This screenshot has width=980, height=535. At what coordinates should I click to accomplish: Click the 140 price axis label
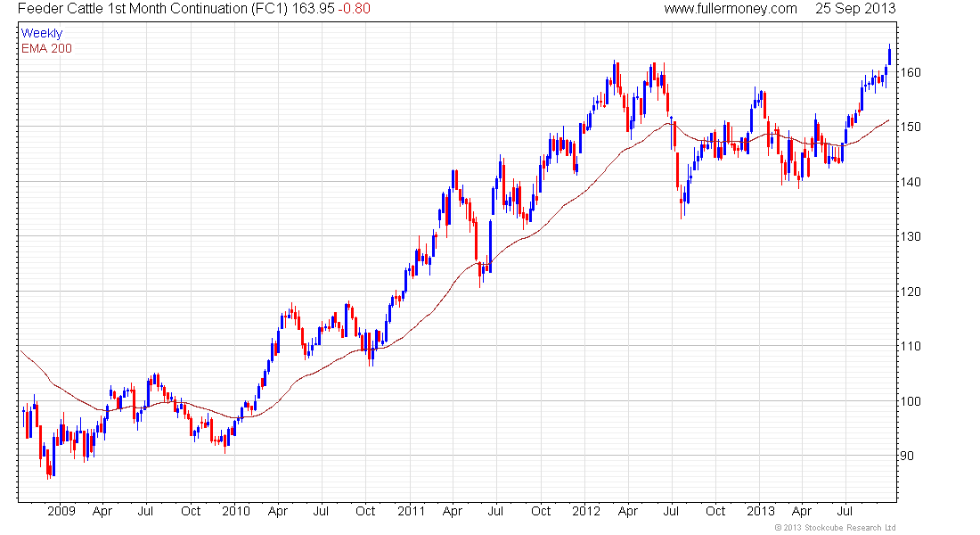pyautogui.click(x=910, y=182)
